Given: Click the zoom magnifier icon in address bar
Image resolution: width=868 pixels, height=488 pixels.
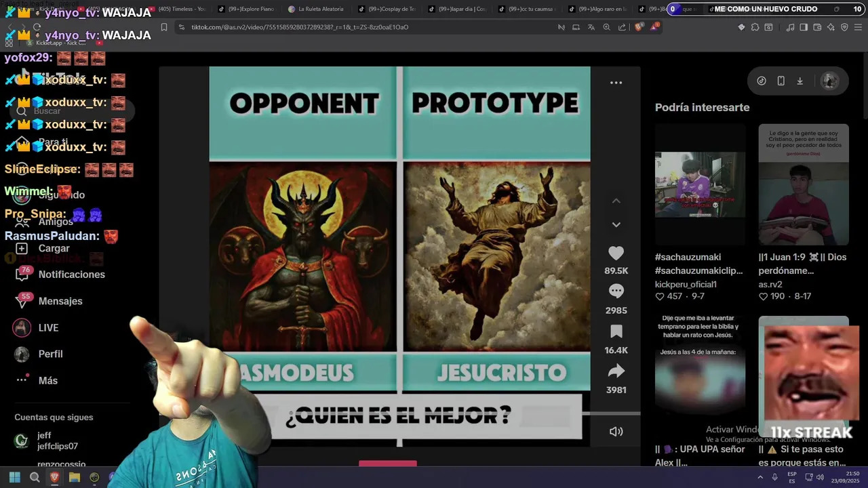Looking at the screenshot, I should click(x=606, y=27).
